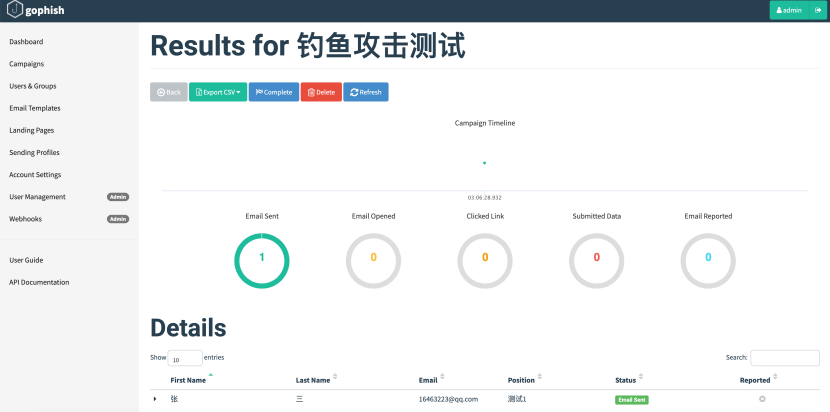Open Campaigns in the sidebar
830x412 pixels.
point(27,64)
